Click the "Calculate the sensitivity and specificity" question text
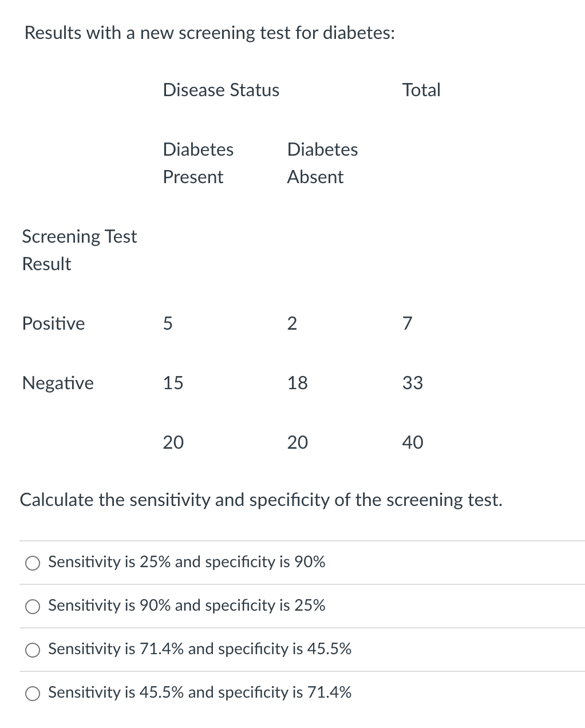 click(x=261, y=500)
